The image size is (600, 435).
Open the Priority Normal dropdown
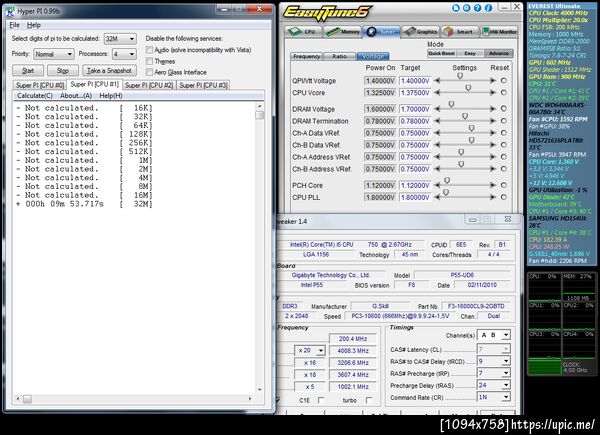54,54
